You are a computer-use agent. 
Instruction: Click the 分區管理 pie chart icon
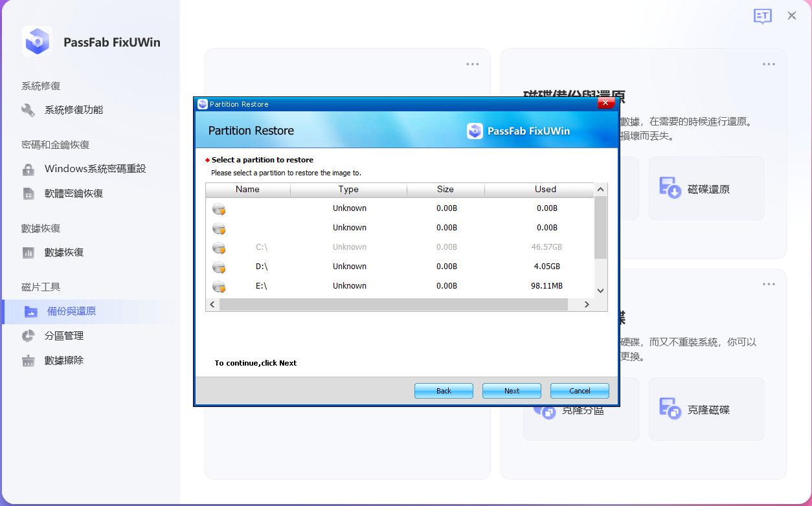(28, 336)
